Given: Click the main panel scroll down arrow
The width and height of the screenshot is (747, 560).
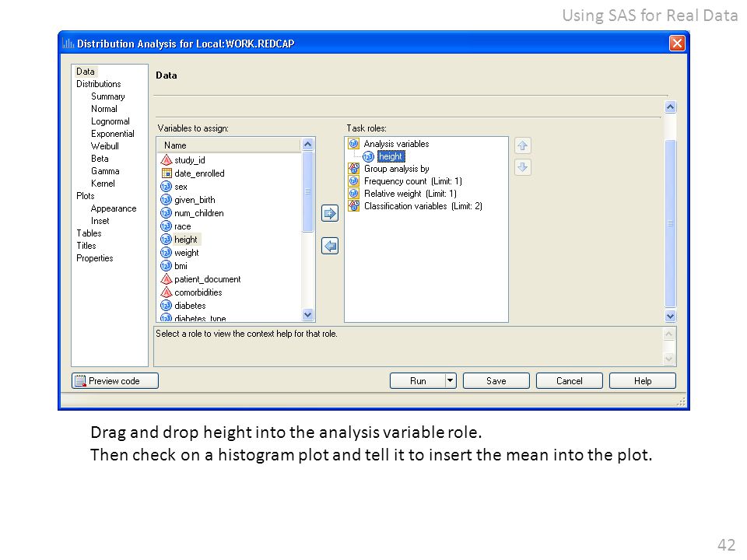Looking at the screenshot, I should pos(670,317).
